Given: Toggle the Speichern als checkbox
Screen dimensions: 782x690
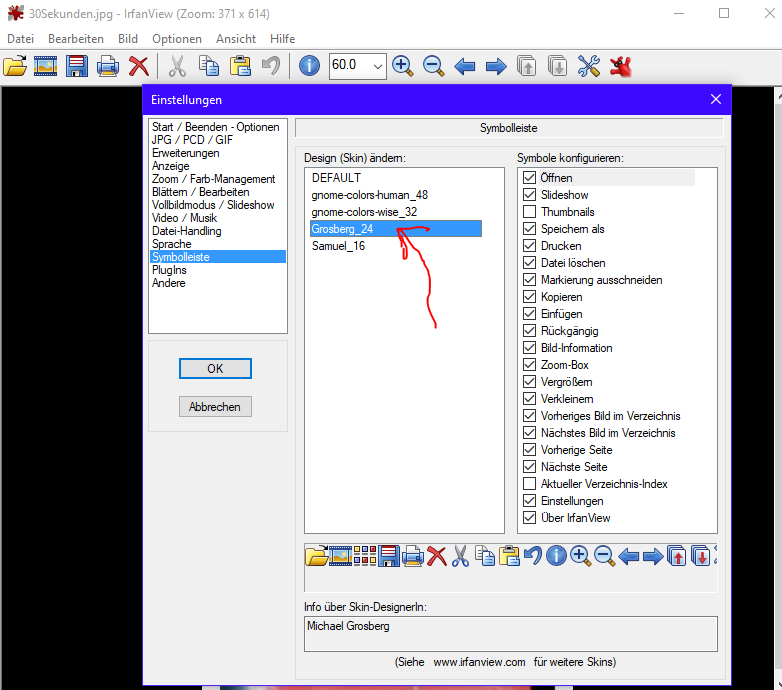Looking at the screenshot, I should point(529,228).
